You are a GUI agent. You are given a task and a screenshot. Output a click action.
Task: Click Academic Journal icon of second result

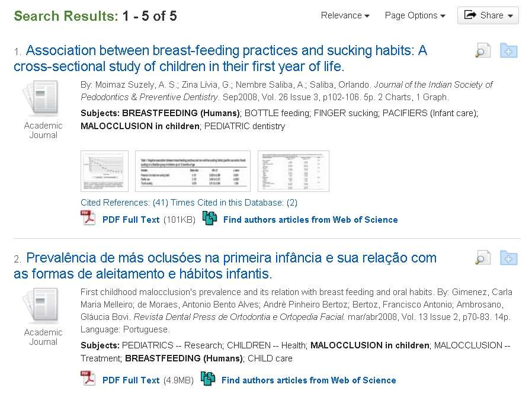pyautogui.click(x=41, y=306)
